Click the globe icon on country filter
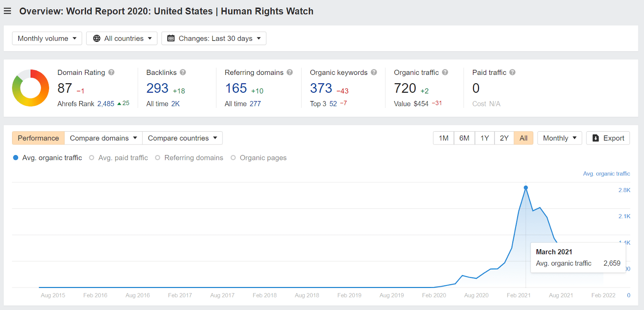This screenshot has width=644, height=310. [96, 38]
